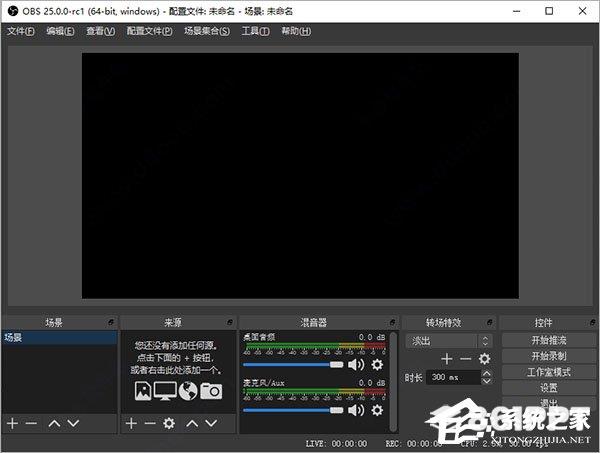Pop out the 控件 dock panel
The width and height of the screenshot is (600, 453).
pos(592,322)
